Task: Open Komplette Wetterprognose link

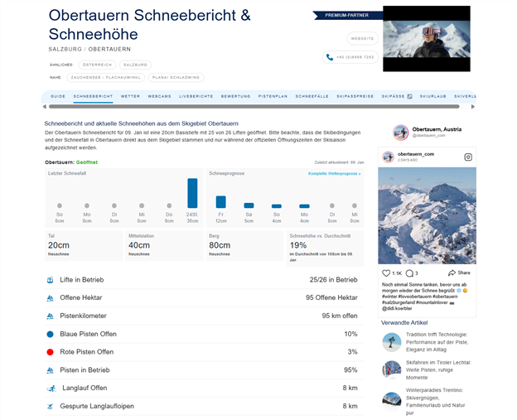Action: pos(334,173)
